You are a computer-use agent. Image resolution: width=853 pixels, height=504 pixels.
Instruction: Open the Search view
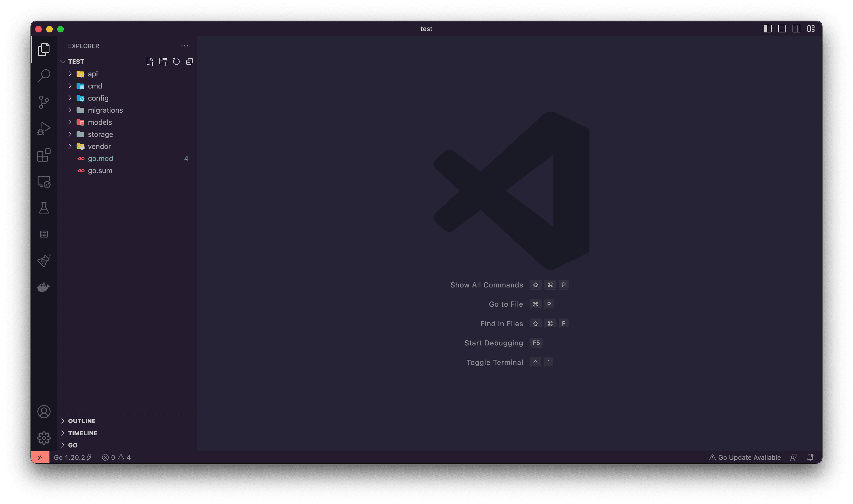click(44, 75)
